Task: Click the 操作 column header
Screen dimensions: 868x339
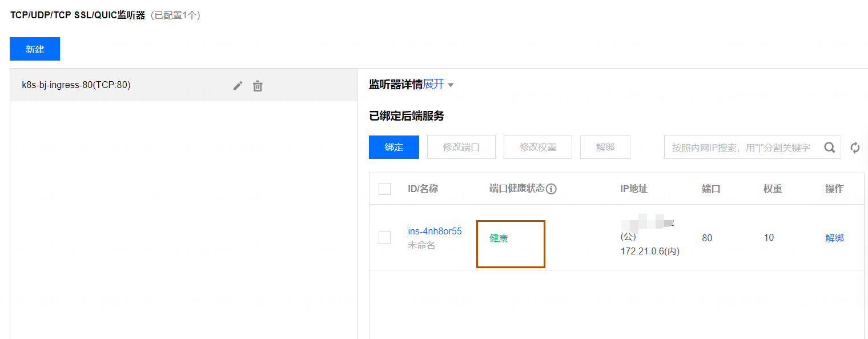Action: click(x=834, y=189)
